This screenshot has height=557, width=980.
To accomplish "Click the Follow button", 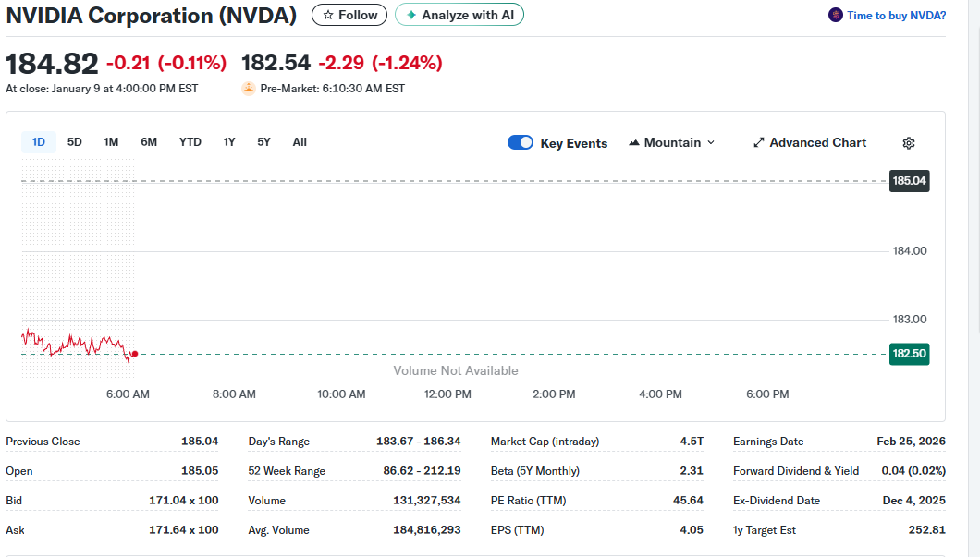I will pos(349,15).
